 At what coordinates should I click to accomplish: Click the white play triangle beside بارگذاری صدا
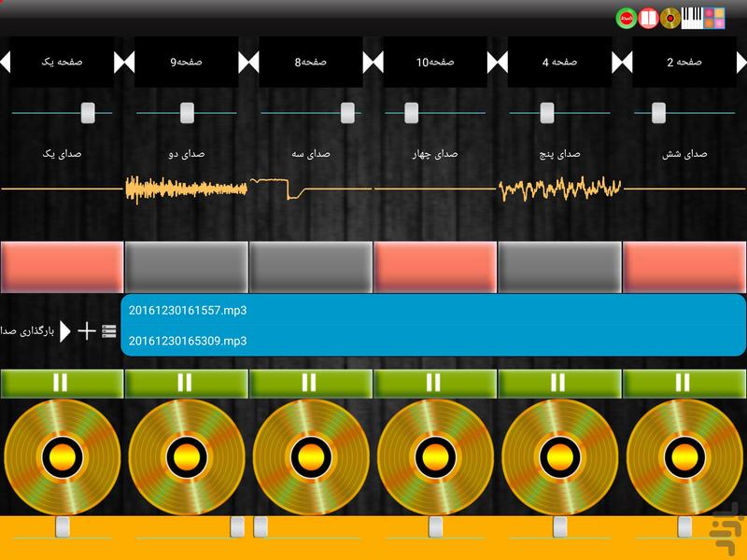point(65,330)
